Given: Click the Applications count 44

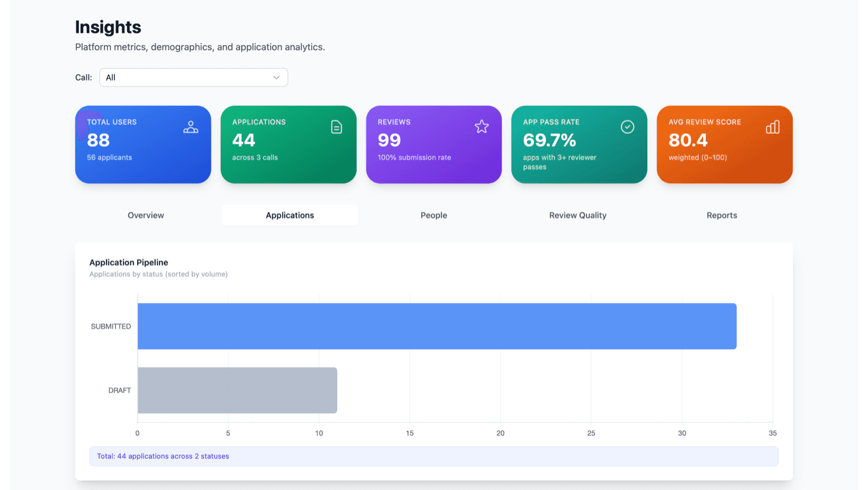Looking at the screenshot, I should click(x=244, y=140).
